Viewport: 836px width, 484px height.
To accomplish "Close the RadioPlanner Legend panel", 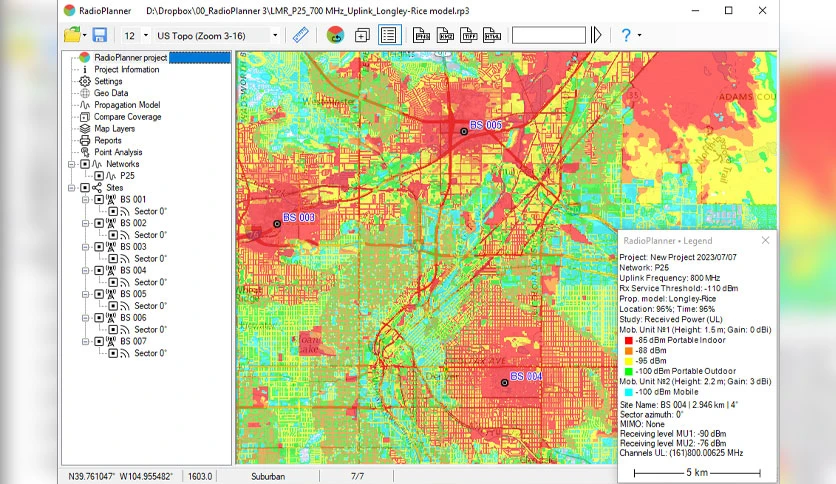I will 766,240.
